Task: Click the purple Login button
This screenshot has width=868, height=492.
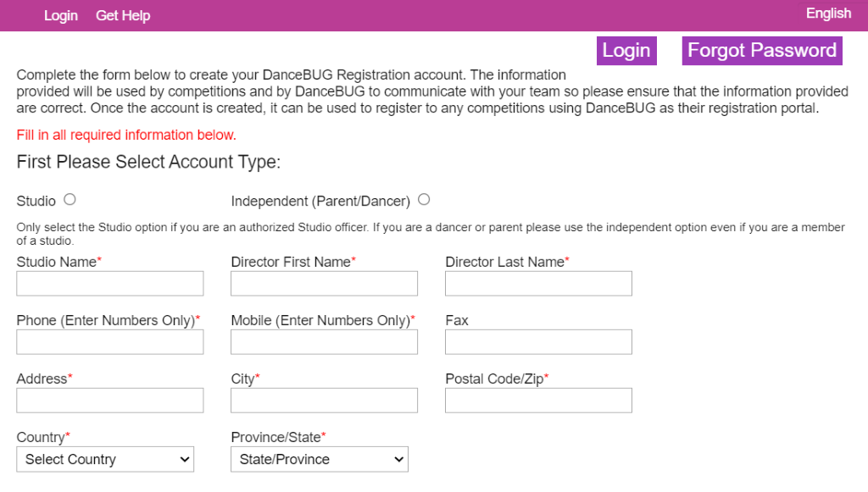Action: coord(626,50)
